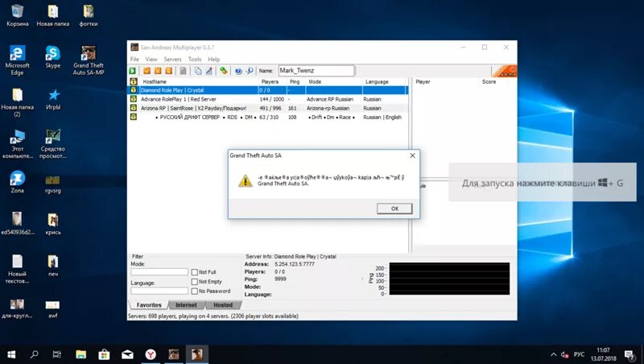The image size is (644, 364).
Task: Show hidden tray icons chevron
Action: (554, 354)
